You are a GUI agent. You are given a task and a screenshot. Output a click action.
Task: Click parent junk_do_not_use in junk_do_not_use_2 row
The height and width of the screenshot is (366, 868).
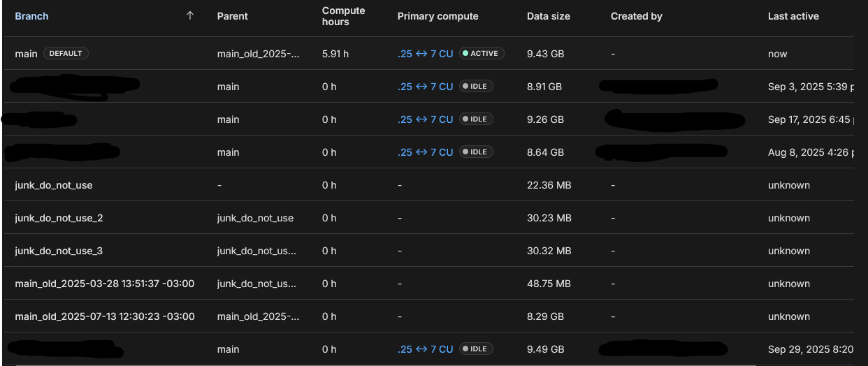255,218
